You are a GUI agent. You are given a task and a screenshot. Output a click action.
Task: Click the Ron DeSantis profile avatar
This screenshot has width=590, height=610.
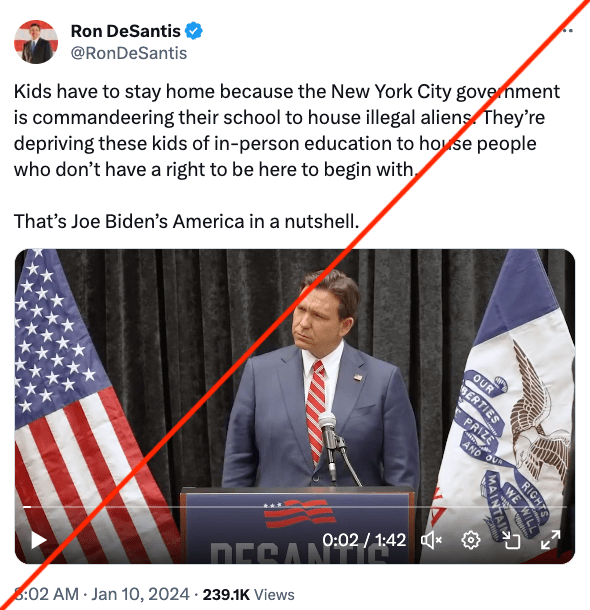coord(36,42)
